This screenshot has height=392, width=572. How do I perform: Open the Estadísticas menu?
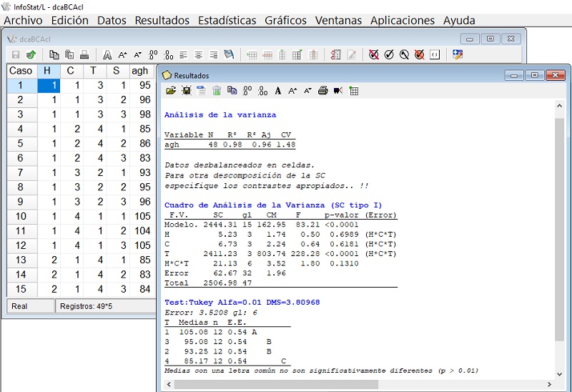point(227,21)
